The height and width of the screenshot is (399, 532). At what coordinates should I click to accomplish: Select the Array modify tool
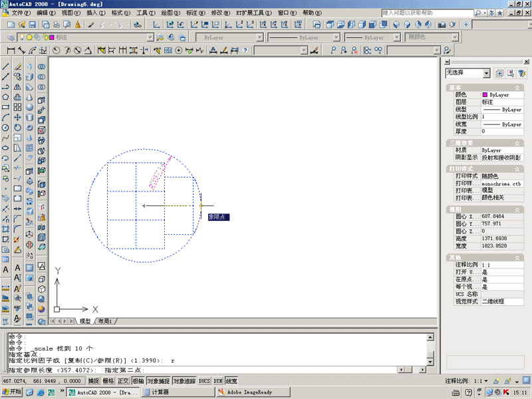pyautogui.click(x=18, y=107)
